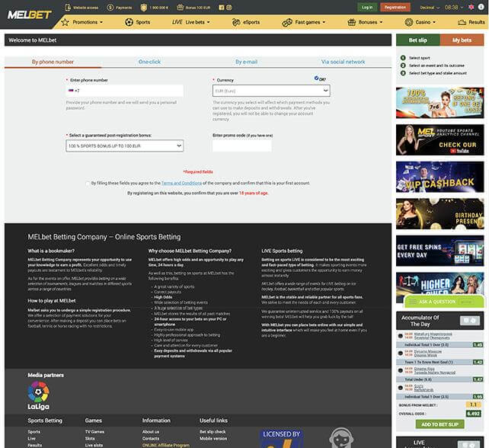Image resolution: width=489 pixels, height=448 pixels.
Task: Open the TV Games footer link
Action: (x=94, y=432)
